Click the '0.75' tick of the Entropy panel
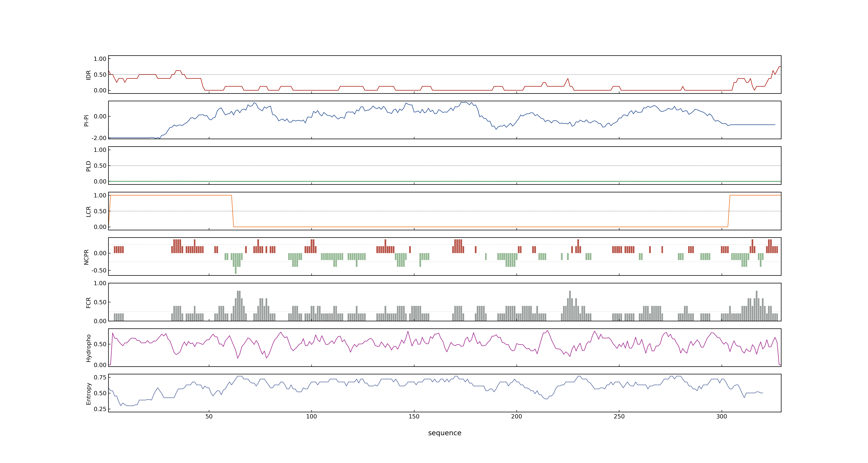868x463 pixels. pyautogui.click(x=100, y=377)
